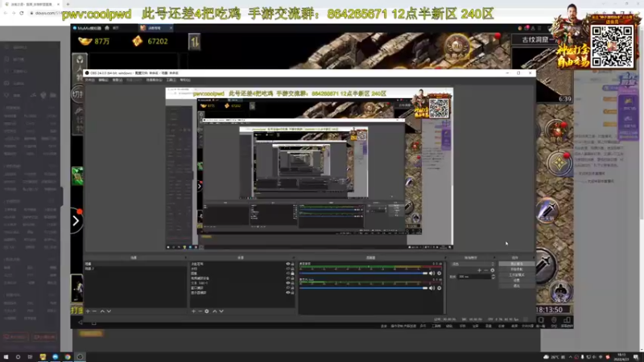
Task: Remove selected scene with minus icon
Action: click(94, 311)
